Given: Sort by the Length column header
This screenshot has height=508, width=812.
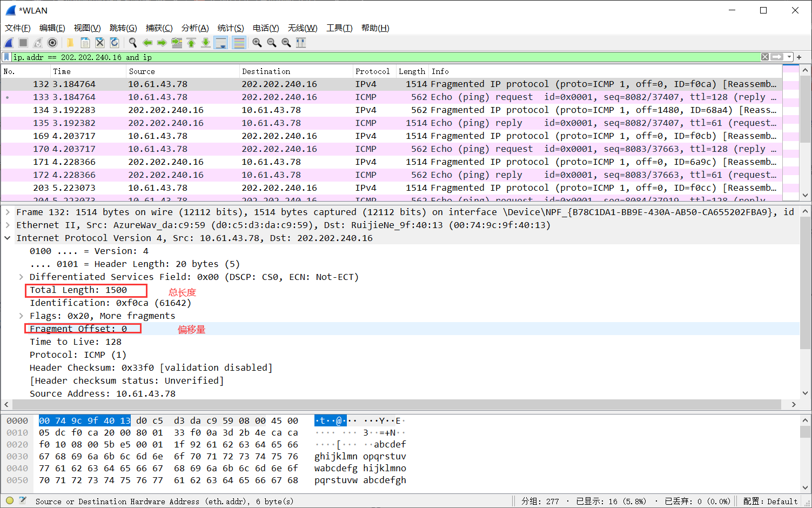Looking at the screenshot, I should [412, 71].
